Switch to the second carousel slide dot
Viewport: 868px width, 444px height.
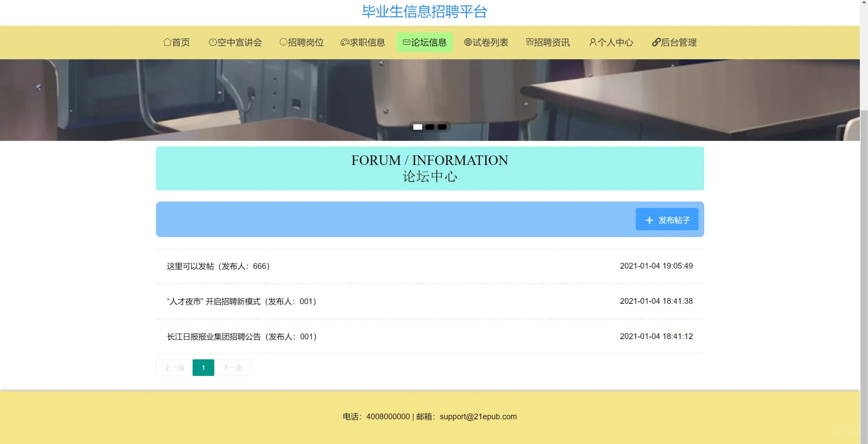(x=429, y=127)
